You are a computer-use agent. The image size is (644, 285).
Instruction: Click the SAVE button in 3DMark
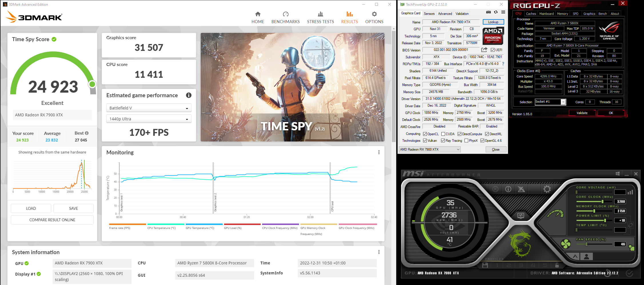pos(73,208)
